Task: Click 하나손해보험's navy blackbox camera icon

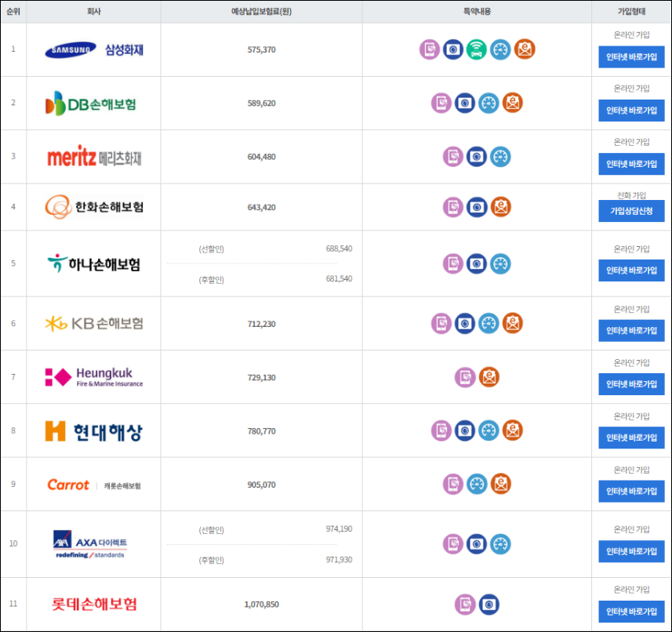Action: (x=477, y=263)
